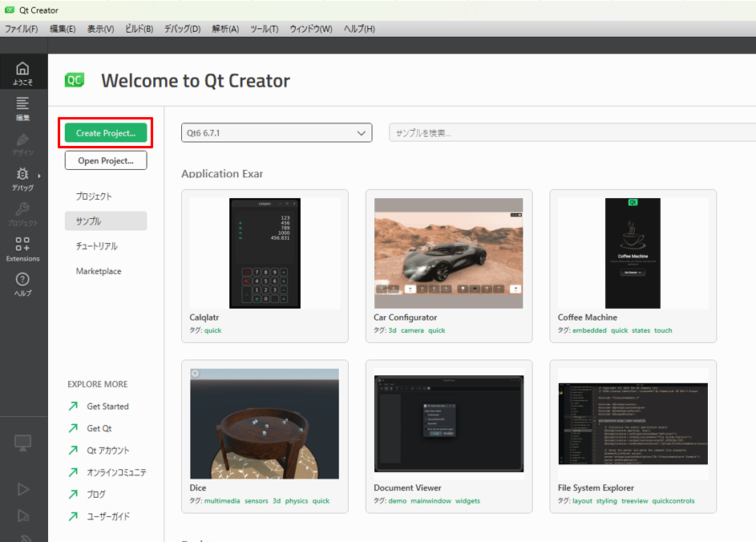Viewport: 756px width, 542px height.
Task: Open the ツール(T) menu
Action: [264, 29]
